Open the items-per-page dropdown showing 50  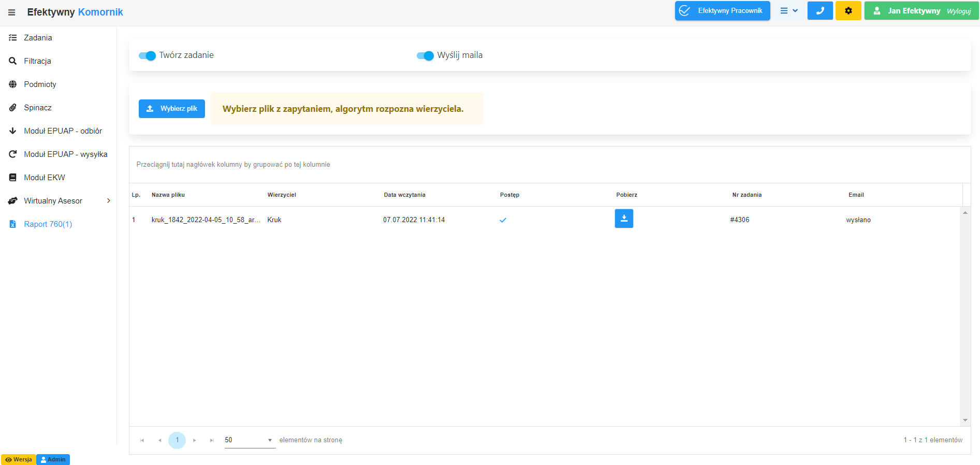click(250, 440)
